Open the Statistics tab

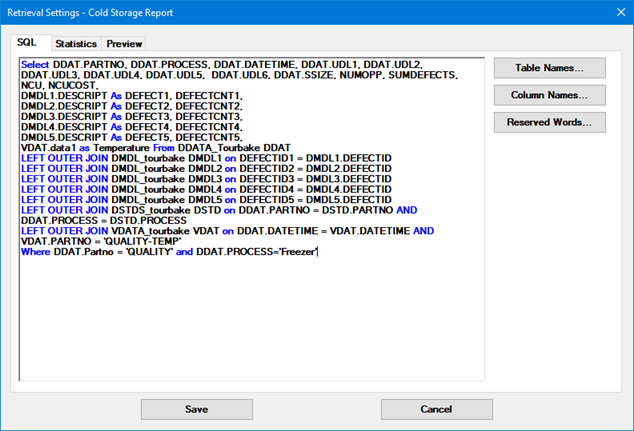click(x=76, y=44)
